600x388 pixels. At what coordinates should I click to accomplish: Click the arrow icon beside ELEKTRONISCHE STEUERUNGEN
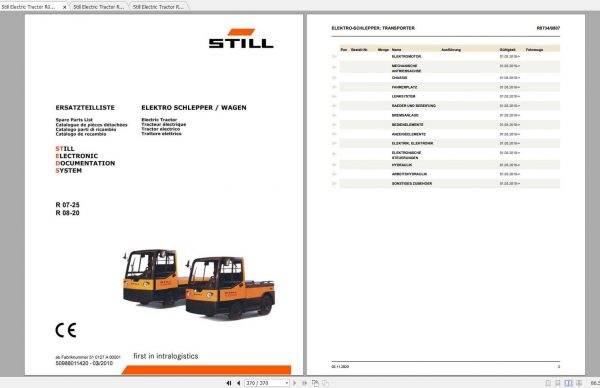click(x=334, y=154)
